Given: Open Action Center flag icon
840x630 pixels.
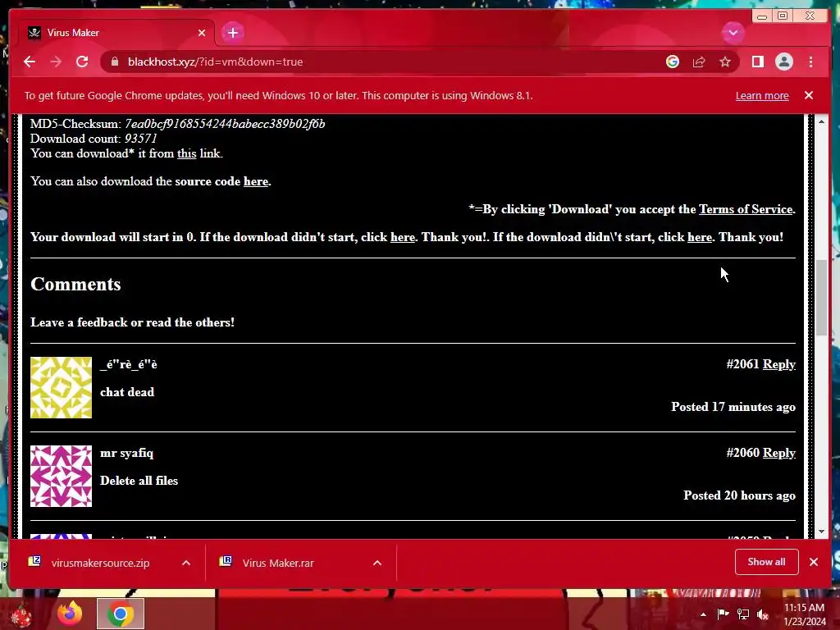Looking at the screenshot, I should coord(724,614).
